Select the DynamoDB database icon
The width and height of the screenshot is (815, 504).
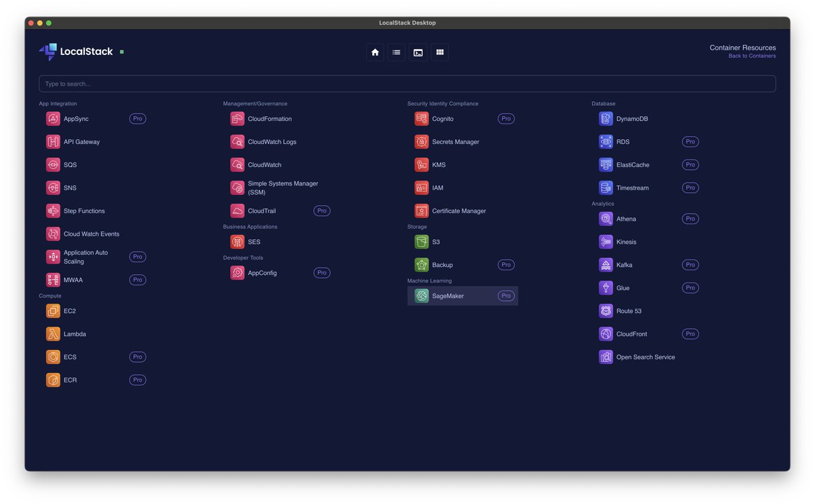tap(606, 119)
